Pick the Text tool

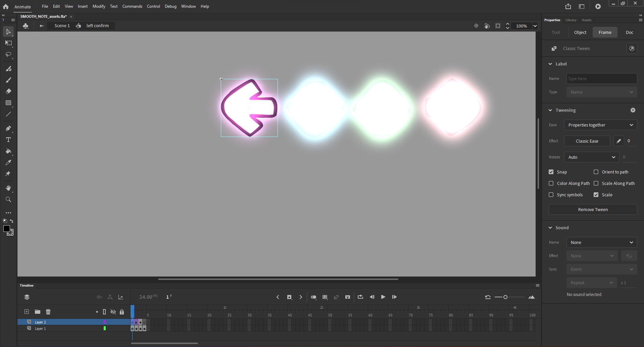[8, 140]
